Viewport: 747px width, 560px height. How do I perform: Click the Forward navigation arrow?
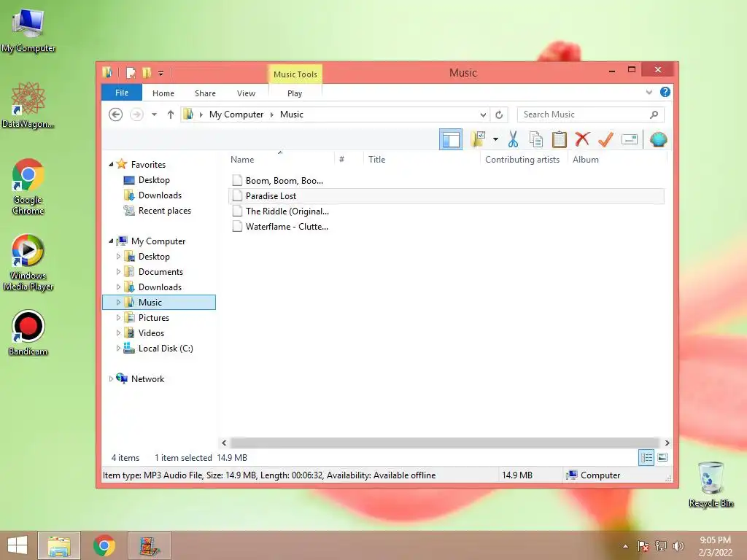click(x=136, y=114)
